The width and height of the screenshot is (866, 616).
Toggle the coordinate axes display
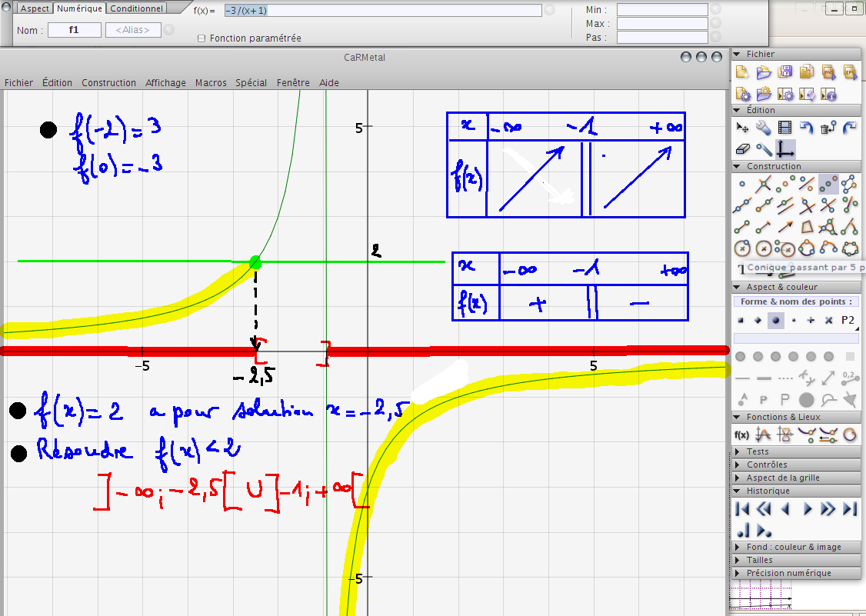pyautogui.click(x=784, y=149)
